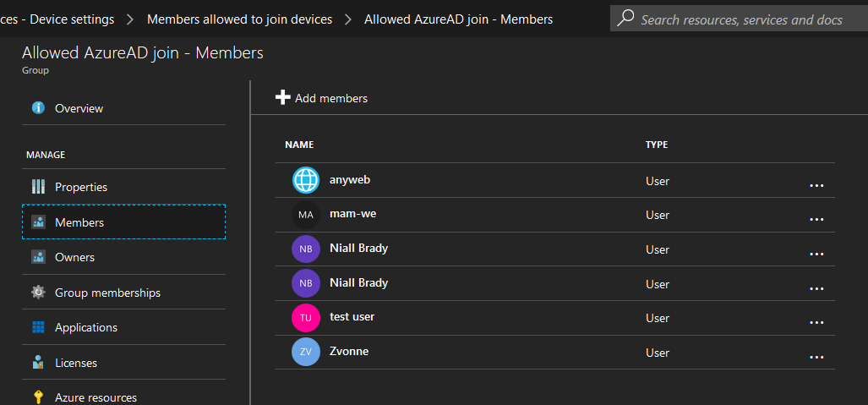Image resolution: width=868 pixels, height=405 pixels.
Task: Click the anyweb globe avatar
Action: tap(306, 180)
